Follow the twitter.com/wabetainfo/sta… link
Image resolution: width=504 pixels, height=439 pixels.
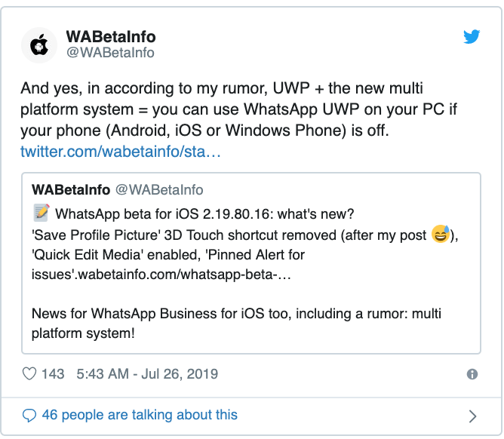pos(121,152)
